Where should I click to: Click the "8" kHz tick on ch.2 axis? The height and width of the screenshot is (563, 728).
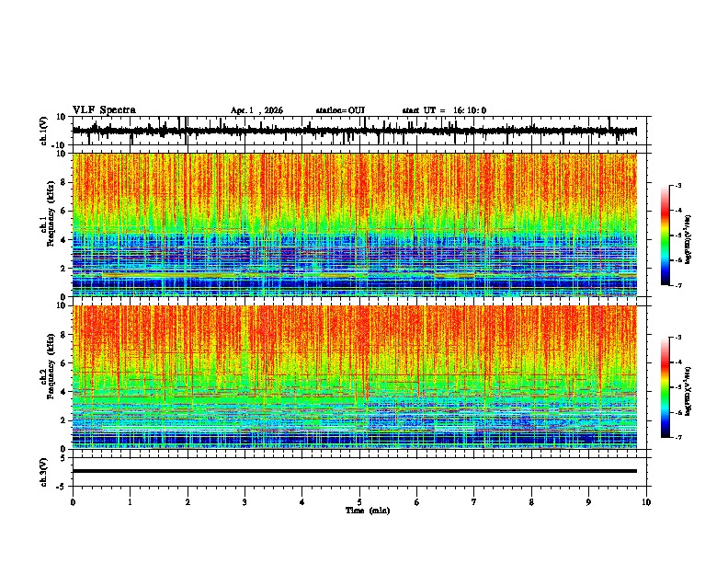point(63,335)
